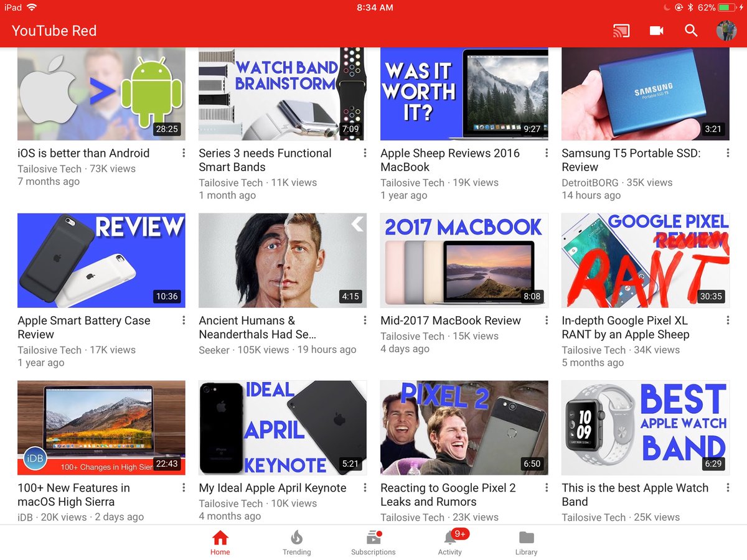Open the Activity tab
Image resolution: width=747 pixels, height=560 pixels.
click(x=450, y=543)
